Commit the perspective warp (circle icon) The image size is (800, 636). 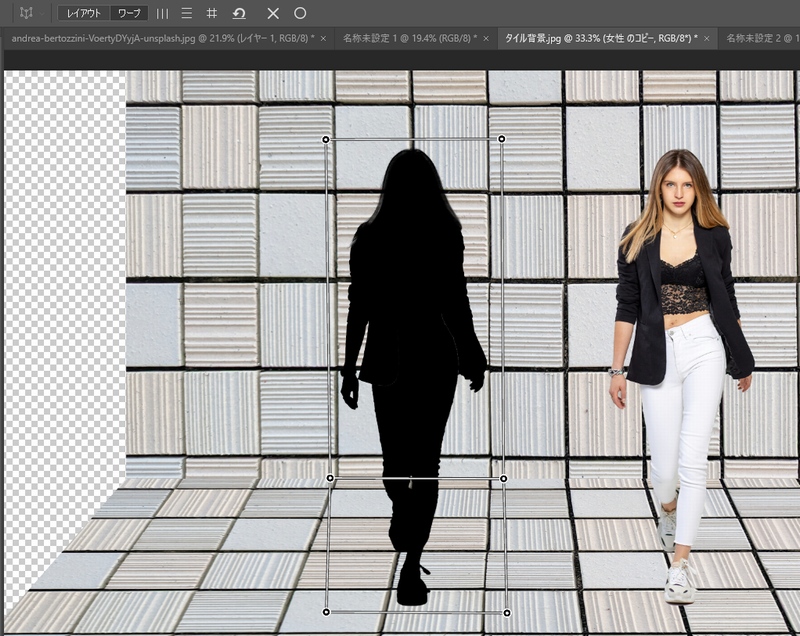(300, 14)
